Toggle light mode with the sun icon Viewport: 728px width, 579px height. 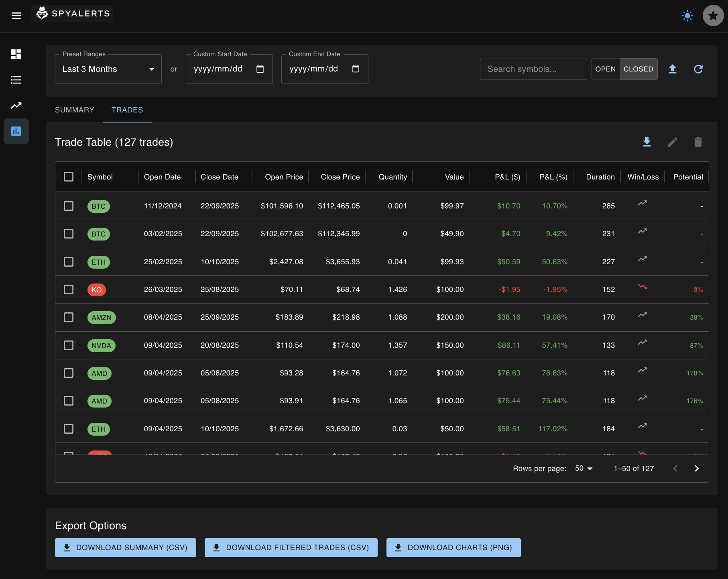tap(687, 16)
